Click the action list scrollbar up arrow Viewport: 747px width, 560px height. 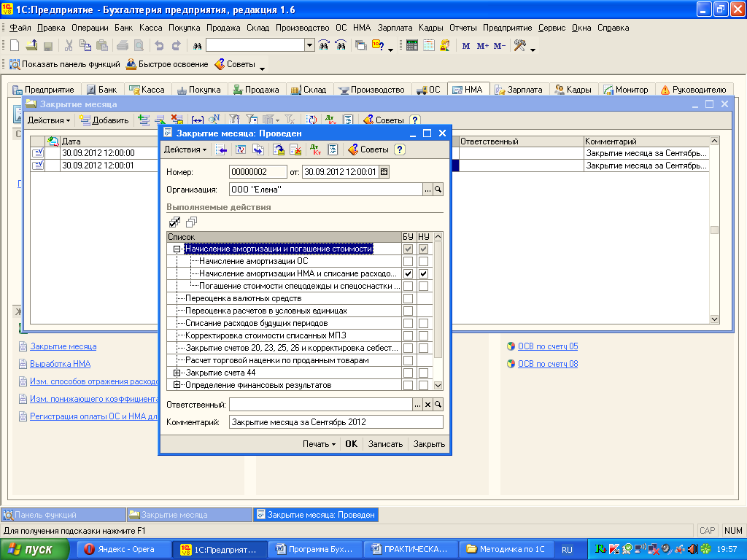[438, 236]
